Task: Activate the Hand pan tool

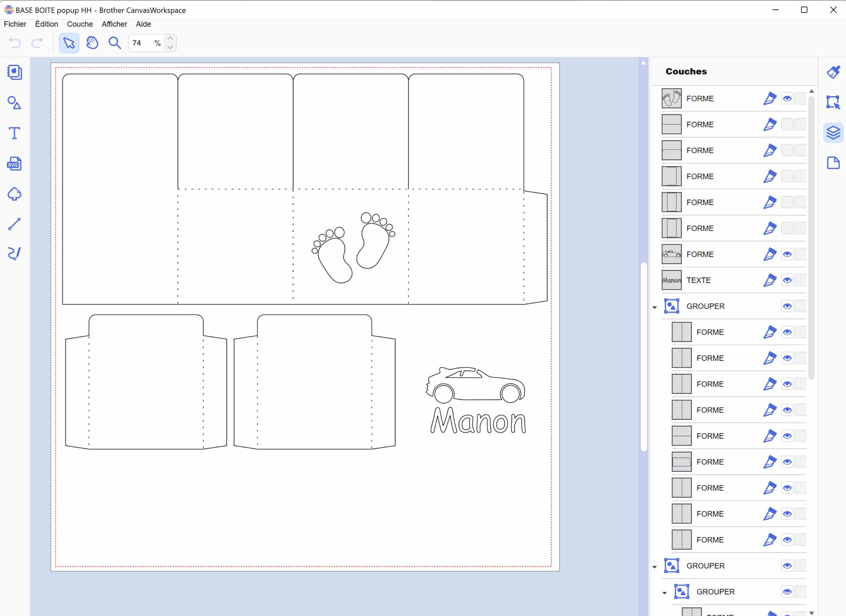Action: pyautogui.click(x=92, y=43)
